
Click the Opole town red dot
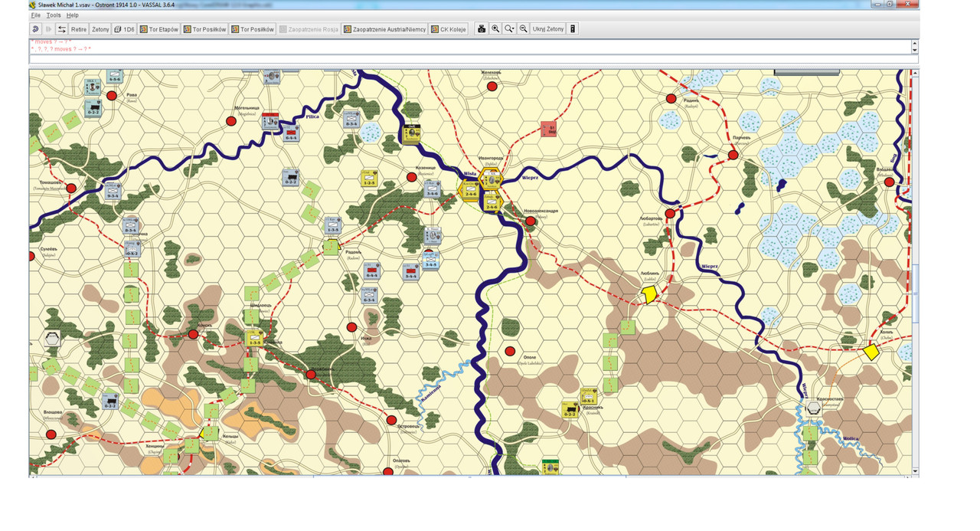[x=510, y=351]
